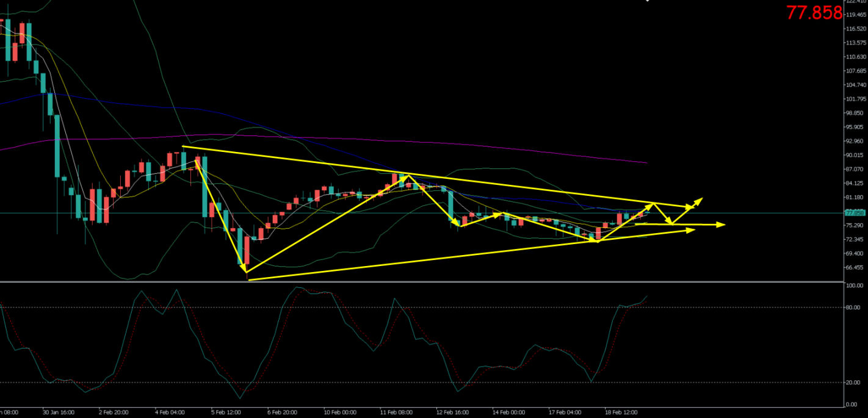The width and height of the screenshot is (868, 418).
Task: Select the 18 Feb 12:00 time label
Action: pos(620,413)
